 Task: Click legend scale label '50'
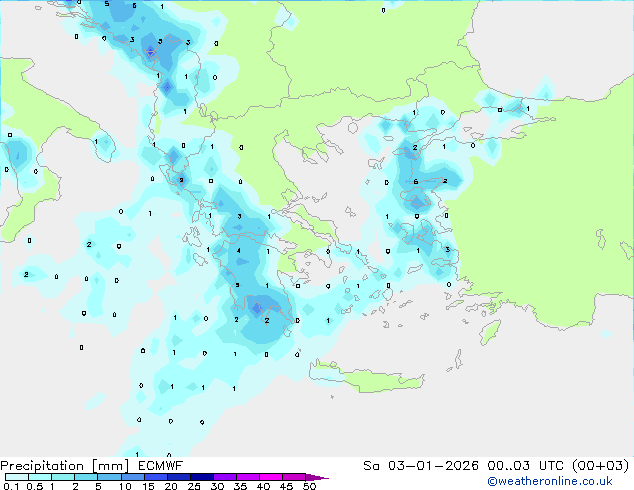pyautogui.click(x=309, y=486)
